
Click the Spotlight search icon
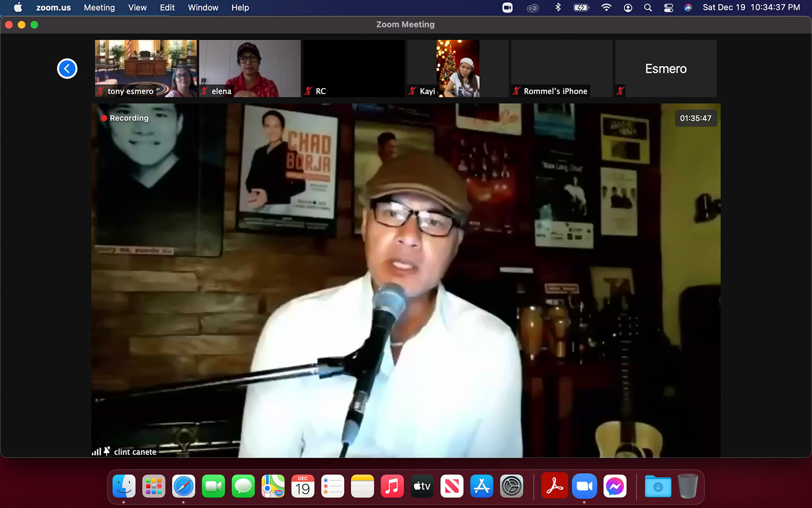point(647,8)
